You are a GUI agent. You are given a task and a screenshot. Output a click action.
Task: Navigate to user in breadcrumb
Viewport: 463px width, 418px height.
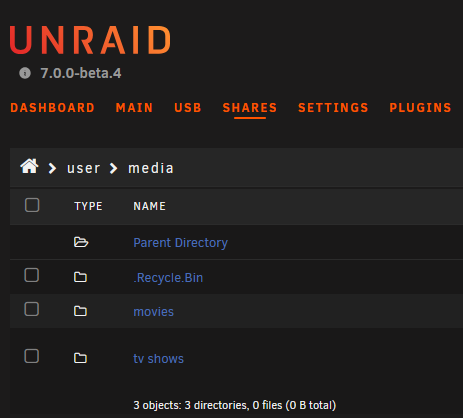coord(83,168)
